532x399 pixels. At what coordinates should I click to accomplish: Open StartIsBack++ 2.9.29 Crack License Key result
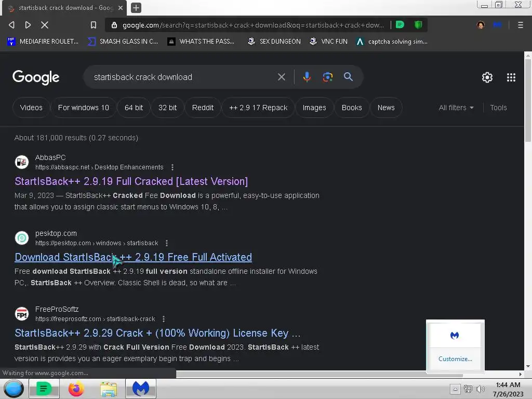click(x=157, y=333)
